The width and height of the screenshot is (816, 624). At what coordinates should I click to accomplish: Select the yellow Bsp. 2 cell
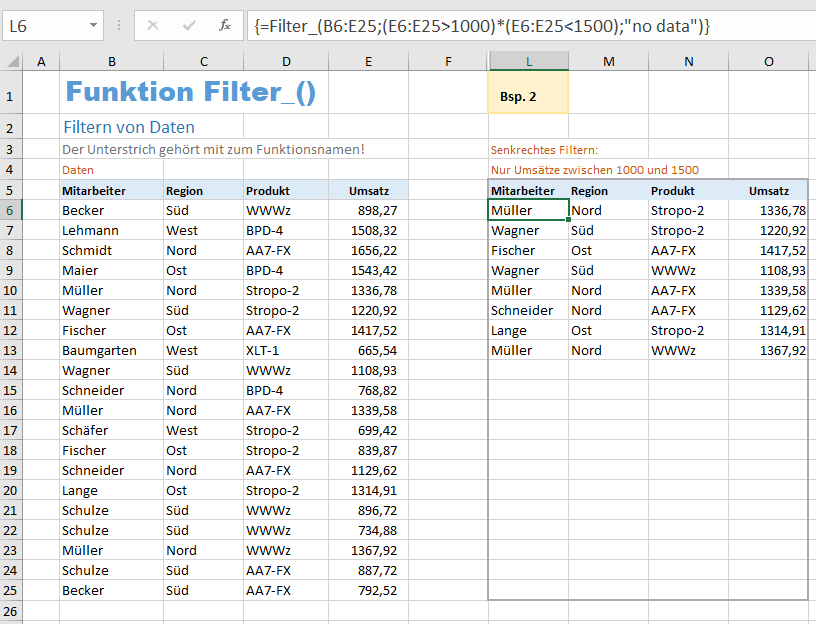(528, 98)
